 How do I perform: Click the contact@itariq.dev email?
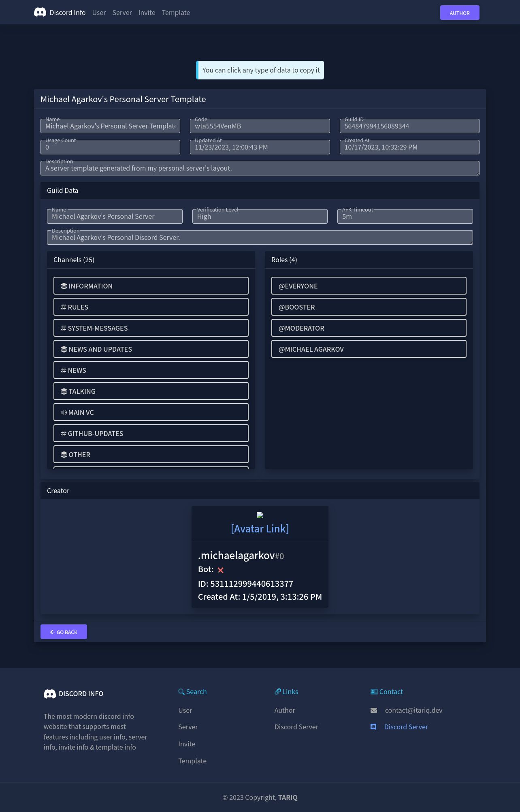click(413, 710)
